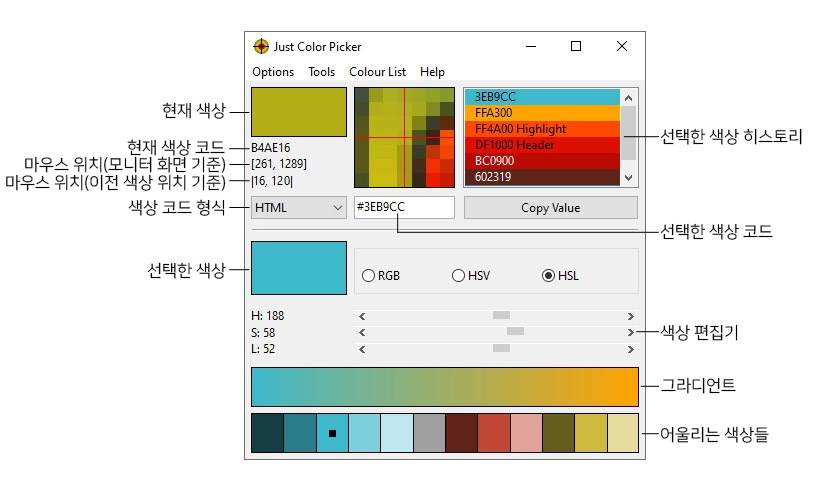Screen dimensions: 822x487
Task: Open the Options menu
Action: pos(273,72)
